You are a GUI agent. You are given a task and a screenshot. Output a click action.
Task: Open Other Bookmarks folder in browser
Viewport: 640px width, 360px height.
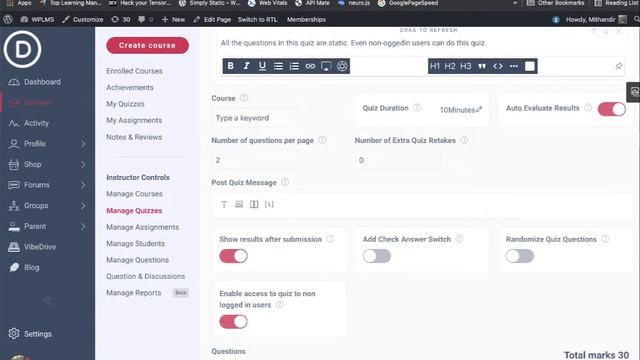(556, 3)
